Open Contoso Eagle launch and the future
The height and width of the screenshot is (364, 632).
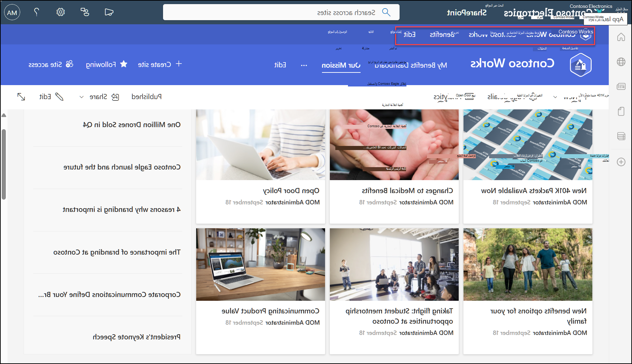[122, 167]
